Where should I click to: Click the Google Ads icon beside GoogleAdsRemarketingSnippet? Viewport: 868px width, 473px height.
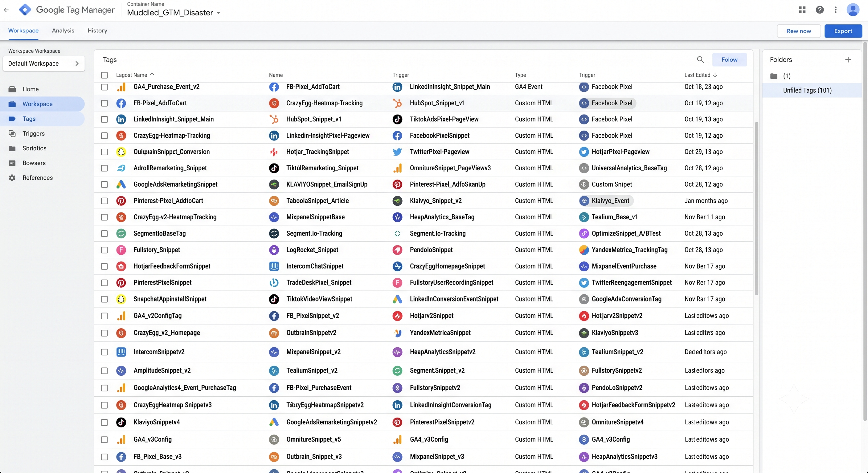point(121,184)
